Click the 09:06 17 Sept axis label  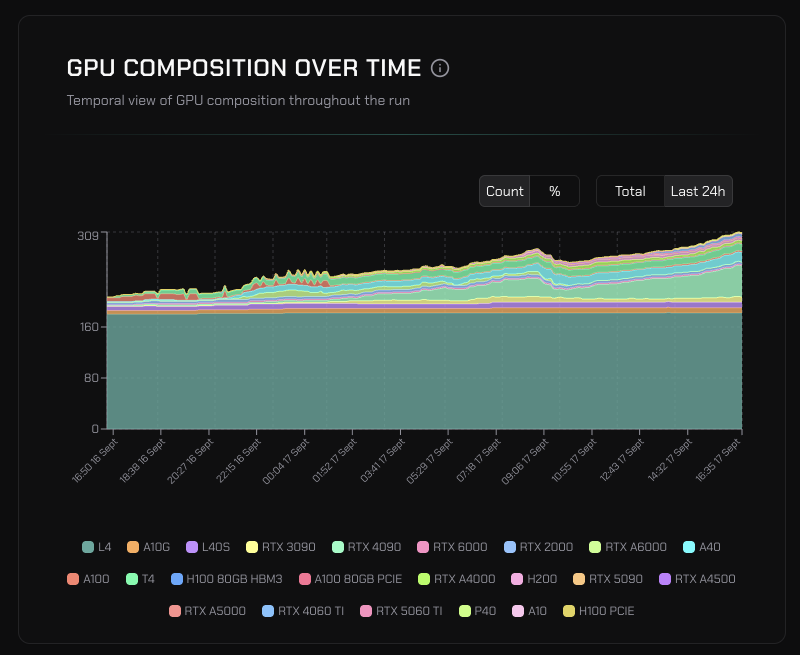click(525, 461)
